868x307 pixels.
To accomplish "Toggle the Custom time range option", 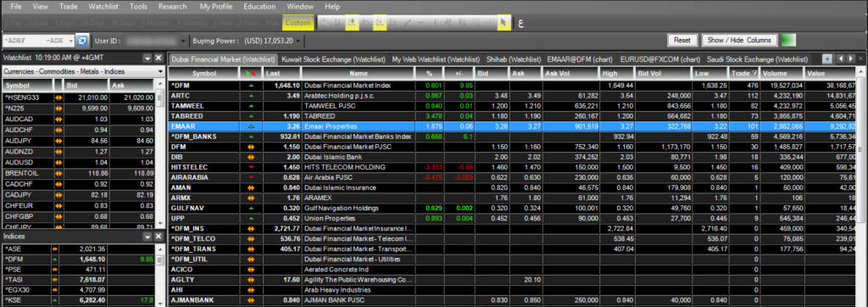I will [298, 23].
